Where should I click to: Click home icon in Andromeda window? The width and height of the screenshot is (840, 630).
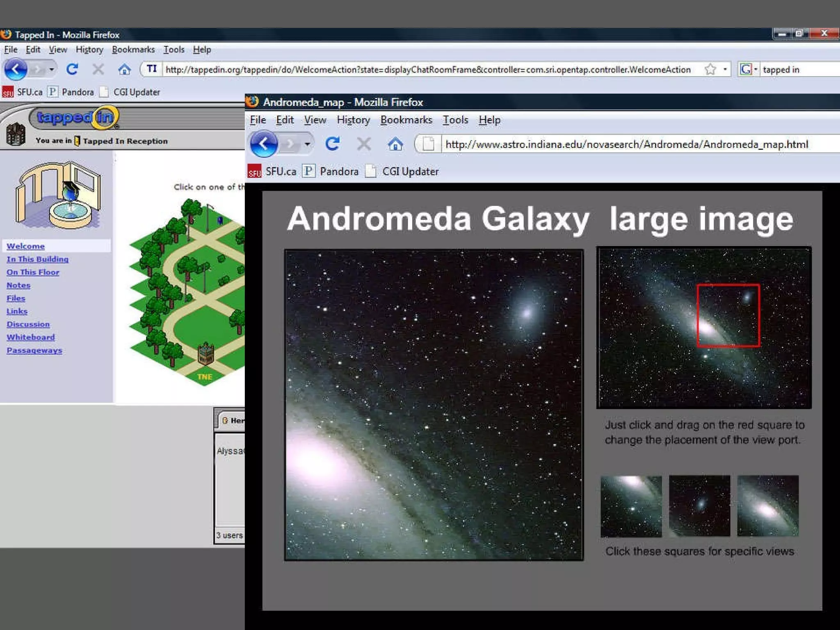pyautogui.click(x=395, y=144)
